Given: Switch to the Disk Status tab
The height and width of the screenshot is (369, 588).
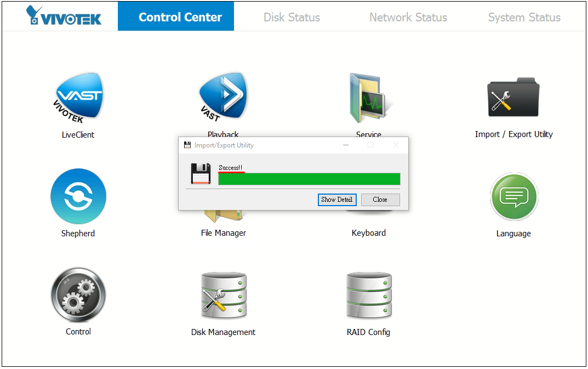Looking at the screenshot, I should 292,17.
